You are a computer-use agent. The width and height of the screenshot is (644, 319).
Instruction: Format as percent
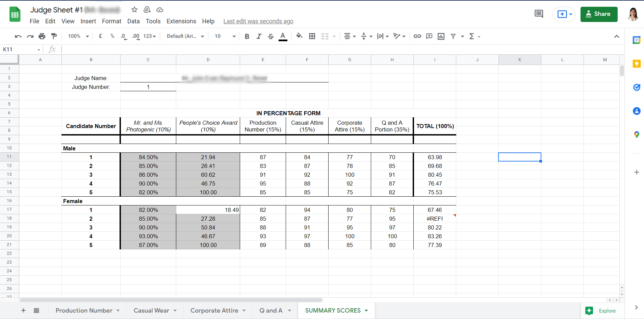point(112,36)
